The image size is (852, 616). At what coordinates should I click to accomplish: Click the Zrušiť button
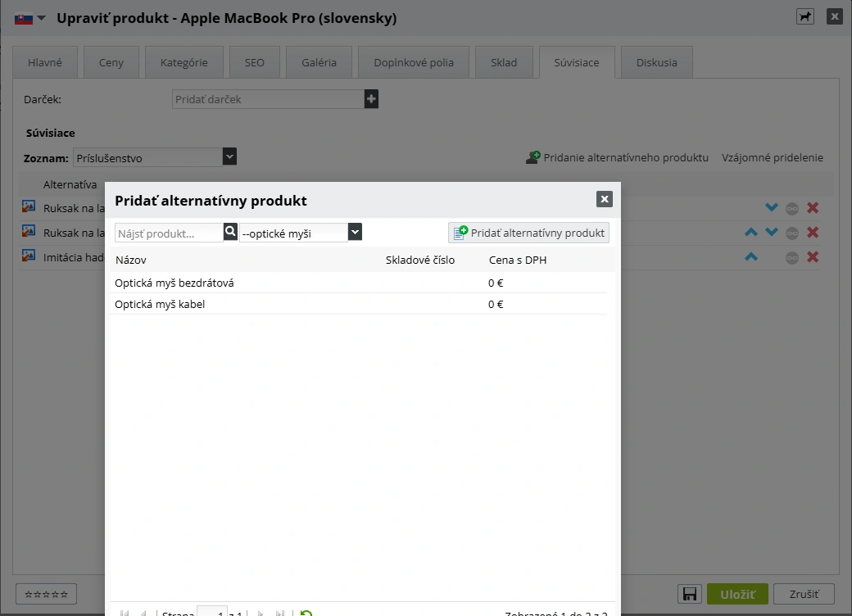click(804, 594)
